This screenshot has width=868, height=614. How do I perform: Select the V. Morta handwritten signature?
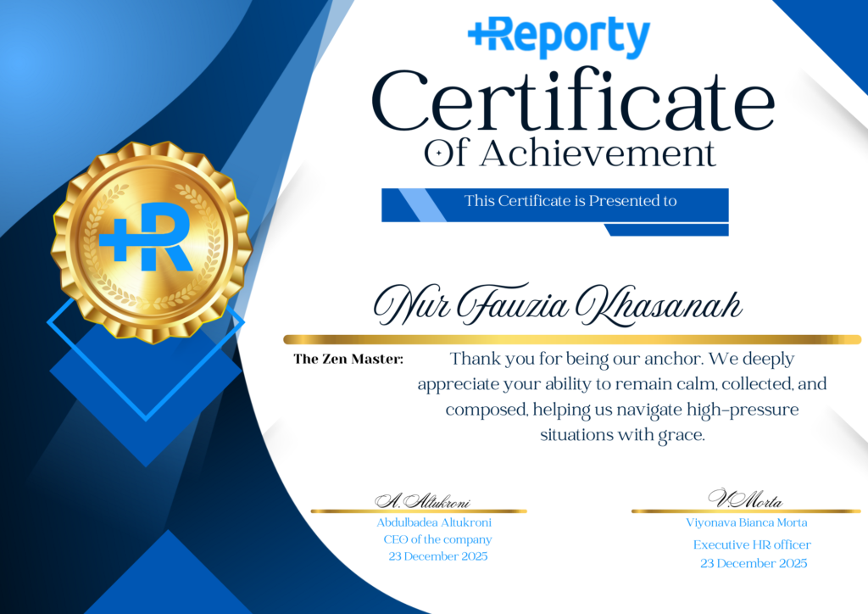[x=744, y=499]
